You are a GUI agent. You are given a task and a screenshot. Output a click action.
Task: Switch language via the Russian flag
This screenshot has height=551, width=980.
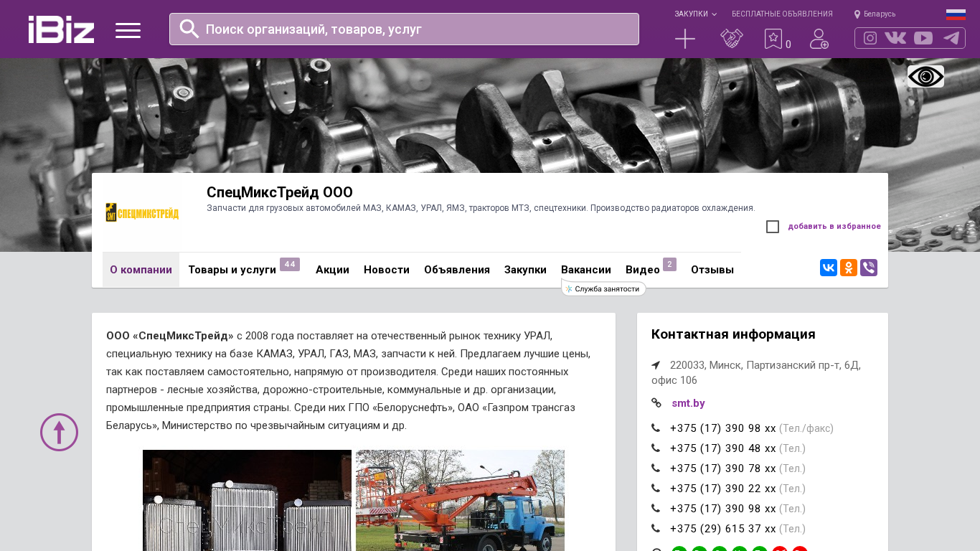pyautogui.click(x=956, y=14)
